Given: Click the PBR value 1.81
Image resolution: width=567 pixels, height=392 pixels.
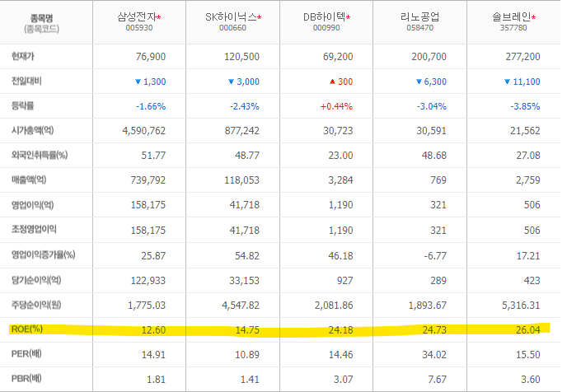Looking at the screenshot, I should tap(156, 380).
